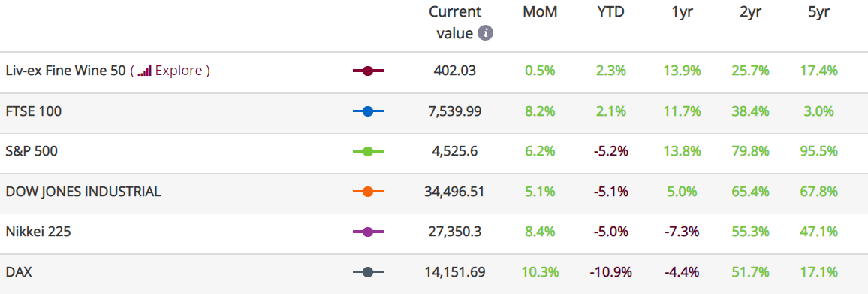Toggle the green S&P 500 series marker
Image resolution: width=868 pixels, height=294 pixels.
(x=368, y=151)
